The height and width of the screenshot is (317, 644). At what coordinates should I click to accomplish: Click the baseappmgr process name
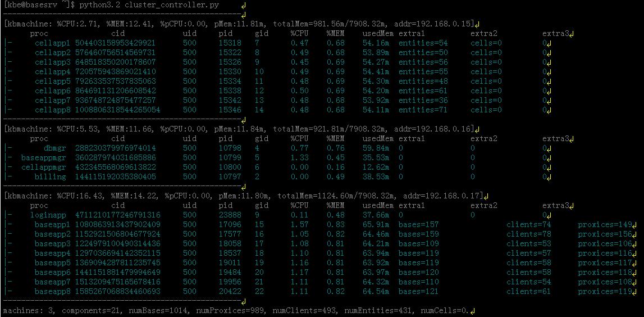[43, 158]
